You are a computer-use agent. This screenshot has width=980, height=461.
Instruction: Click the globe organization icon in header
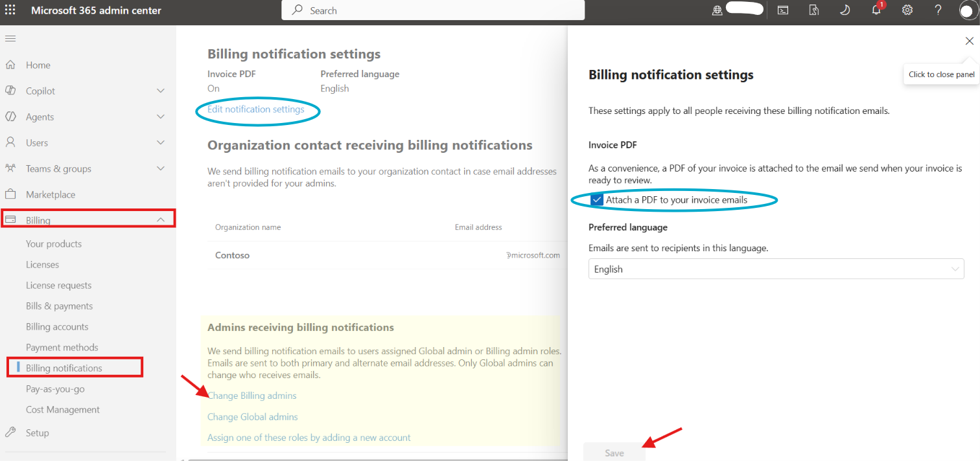tap(717, 10)
